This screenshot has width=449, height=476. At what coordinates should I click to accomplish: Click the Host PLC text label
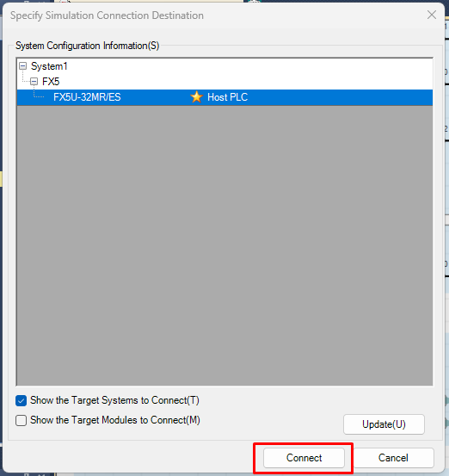pos(228,97)
